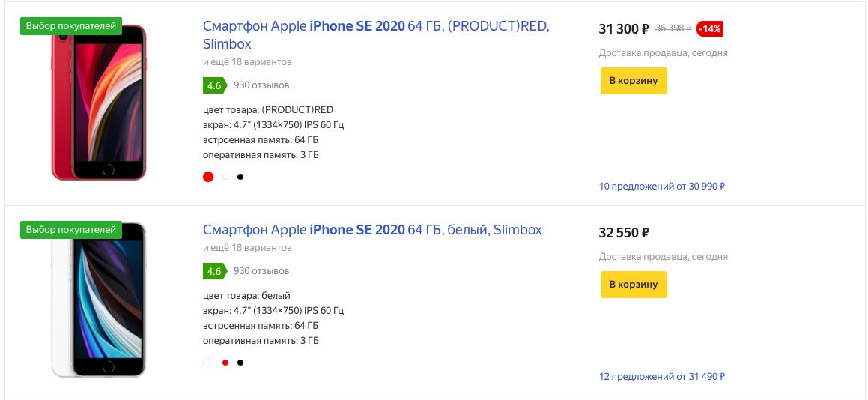This screenshot has height=400, width=868.
Task: Add red iPhone SE to cart
Action: pyautogui.click(x=634, y=81)
